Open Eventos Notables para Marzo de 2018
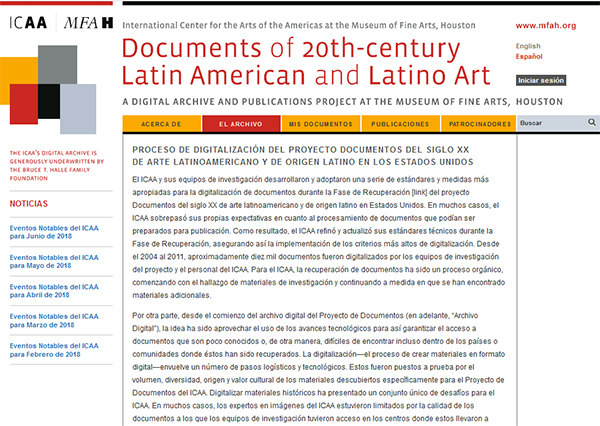 click(54, 320)
